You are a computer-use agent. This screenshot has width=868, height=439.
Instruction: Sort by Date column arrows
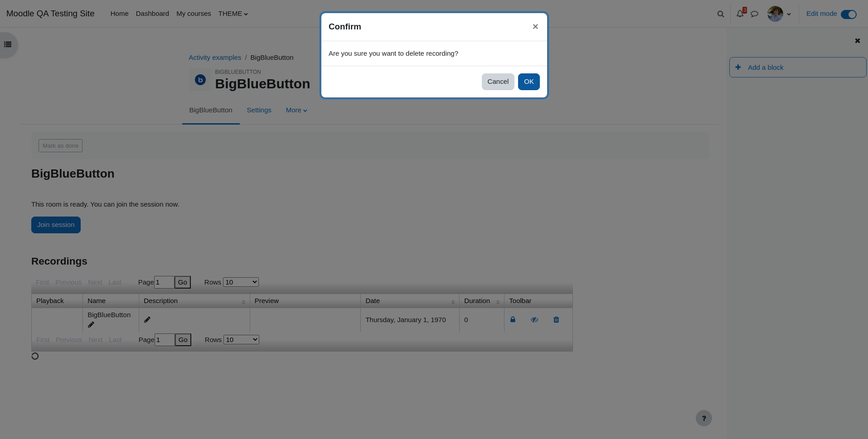click(x=453, y=302)
